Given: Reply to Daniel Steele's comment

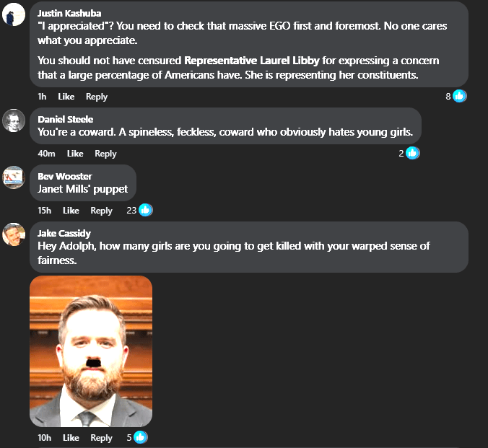Looking at the screenshot, I should pyautogui.click(x=105, y=154).
